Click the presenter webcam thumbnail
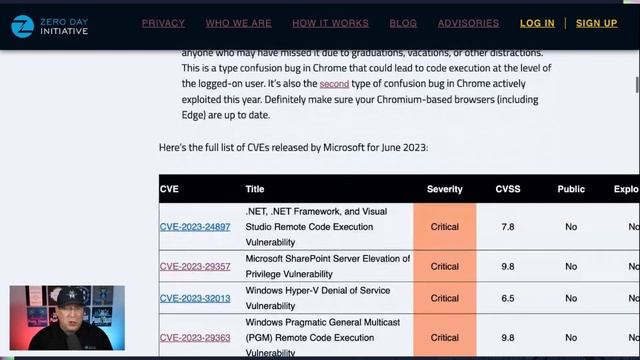Image resolution: width=640 pixels, height=360 pixels. tap(67, 318)
